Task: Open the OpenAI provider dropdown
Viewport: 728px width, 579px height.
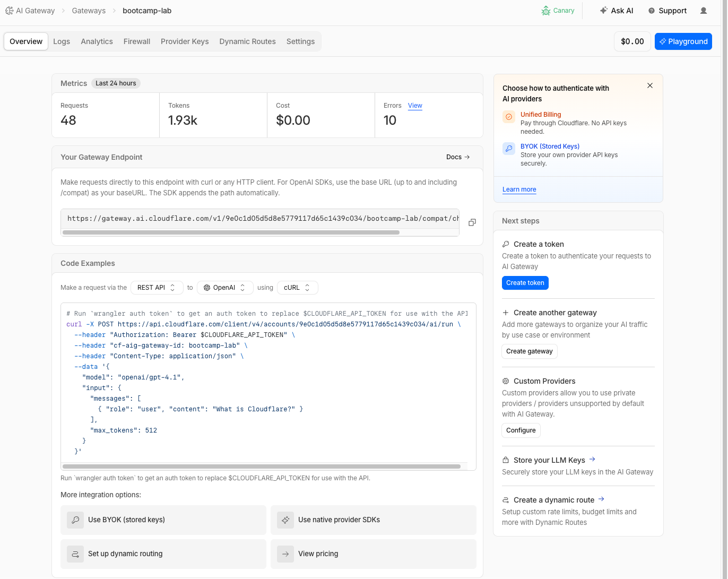Action: [x=225, y=288]
